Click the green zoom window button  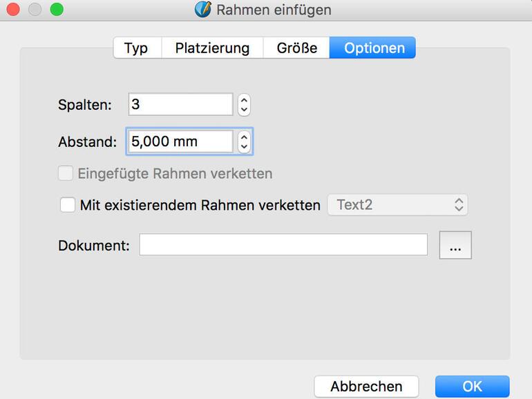point(57,10)
